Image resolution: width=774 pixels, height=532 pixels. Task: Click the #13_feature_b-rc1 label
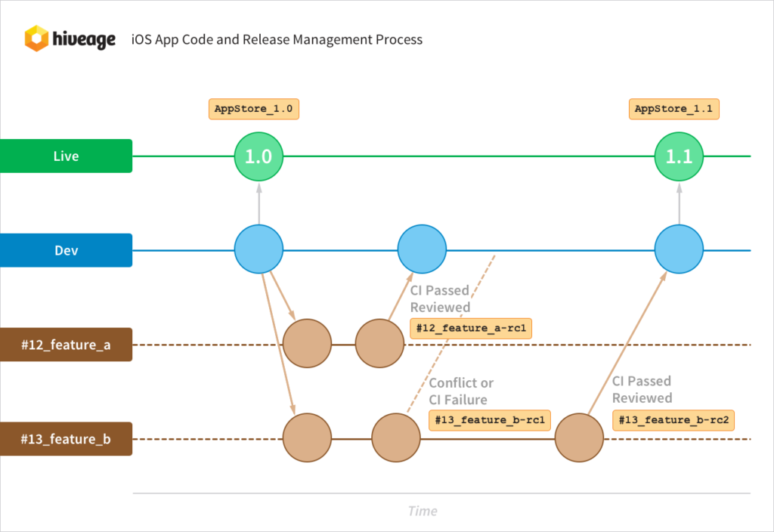(x=489, y=420)
